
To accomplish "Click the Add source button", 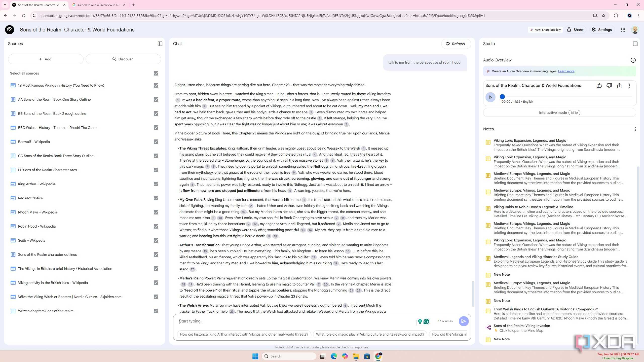I will pos(46,59).
